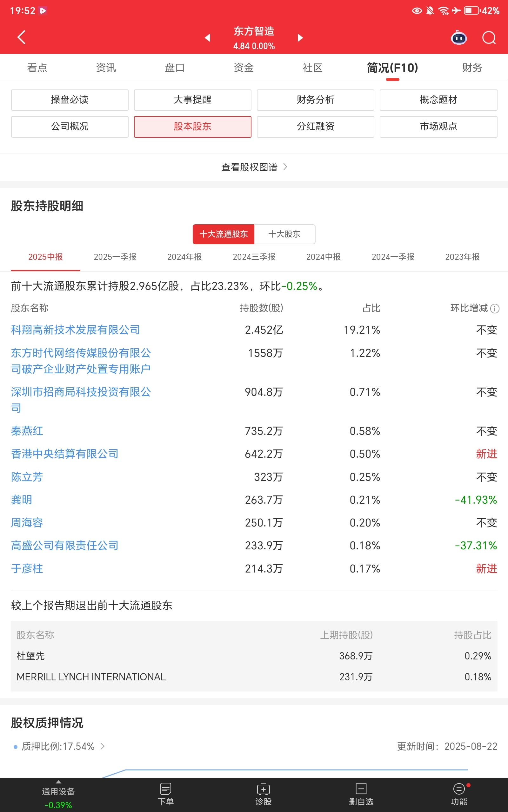
Task: Tap the pledge ratio line chart
Action: [285, 773]
